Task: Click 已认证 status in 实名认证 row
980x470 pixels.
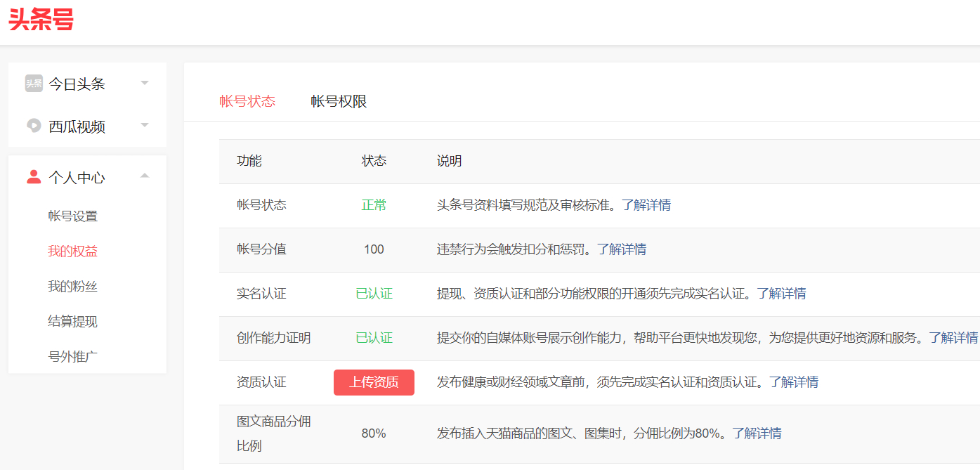Action: pos(374,294)
